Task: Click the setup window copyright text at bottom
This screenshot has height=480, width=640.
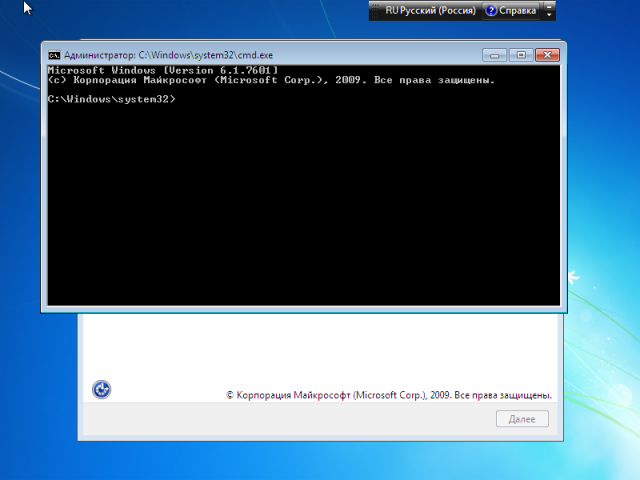Action: pos(389,395)
